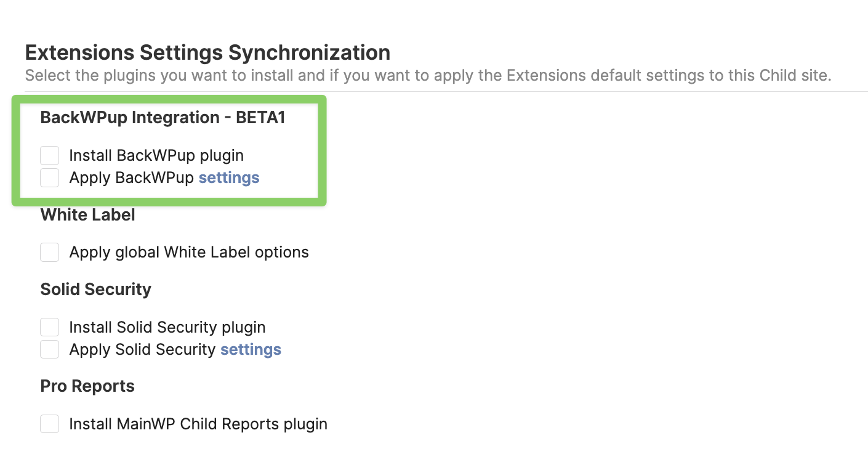
Task: Click the "Apply BackWPup" label text
Action: [132, 178]
